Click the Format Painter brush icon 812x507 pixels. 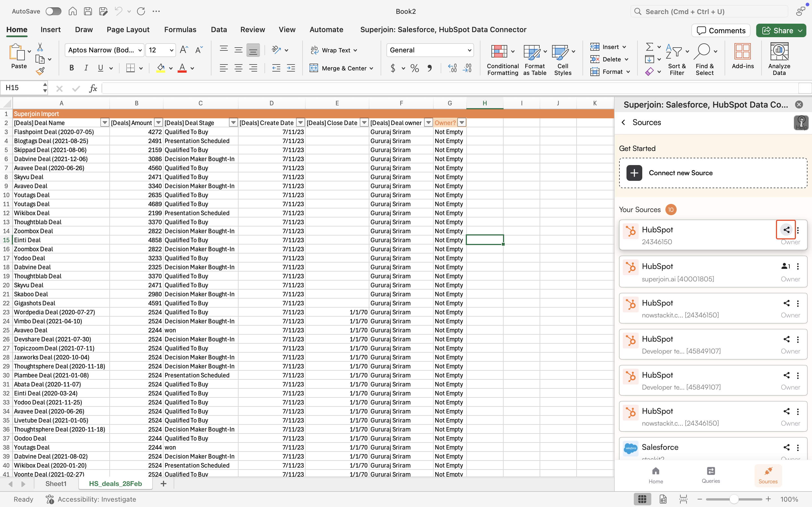point(40,71)
